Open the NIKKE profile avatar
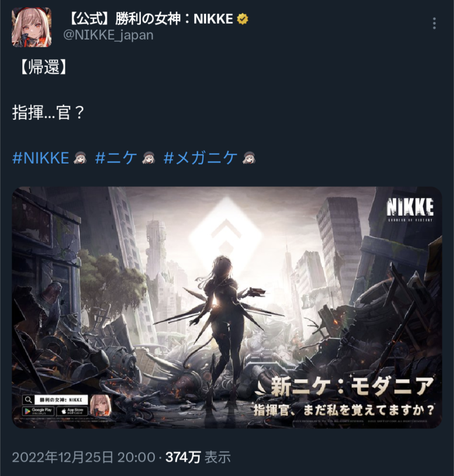454x476 pixels. 32,27
